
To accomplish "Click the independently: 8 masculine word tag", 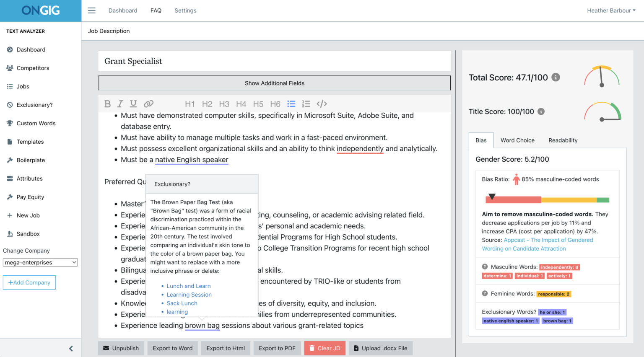I will 560,267.
